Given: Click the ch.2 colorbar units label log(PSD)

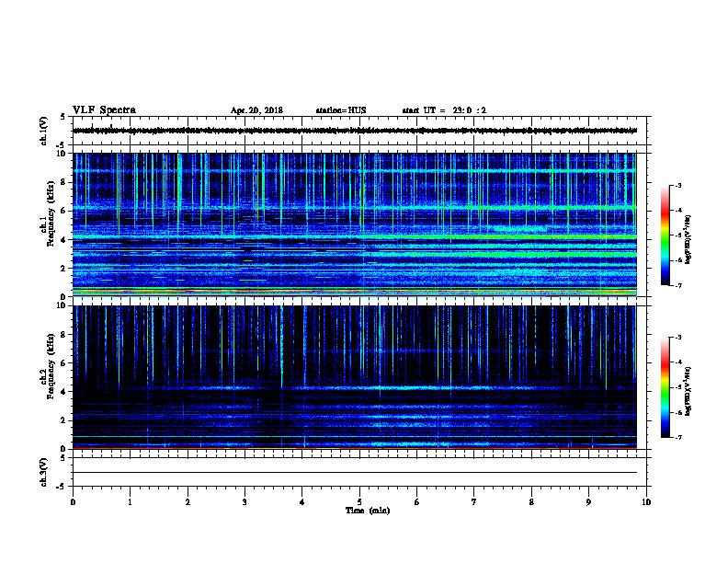Looking at the screenshot, I should click(688, 392).
